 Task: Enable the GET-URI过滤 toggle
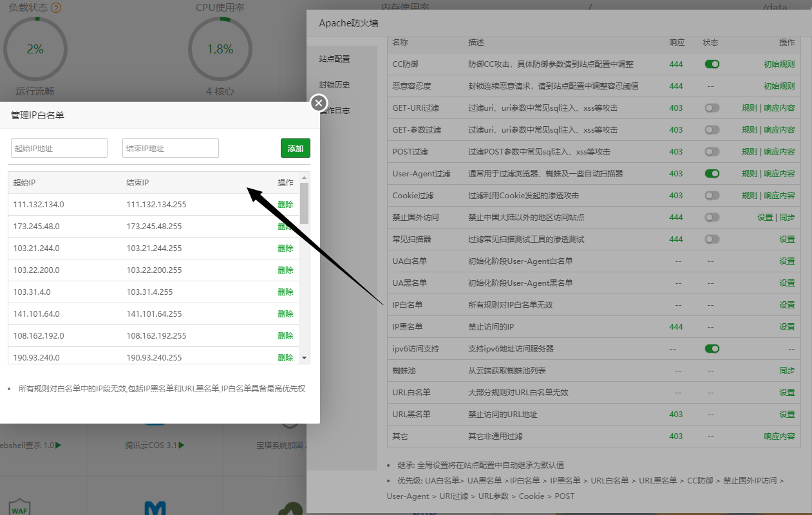[712, 108]
